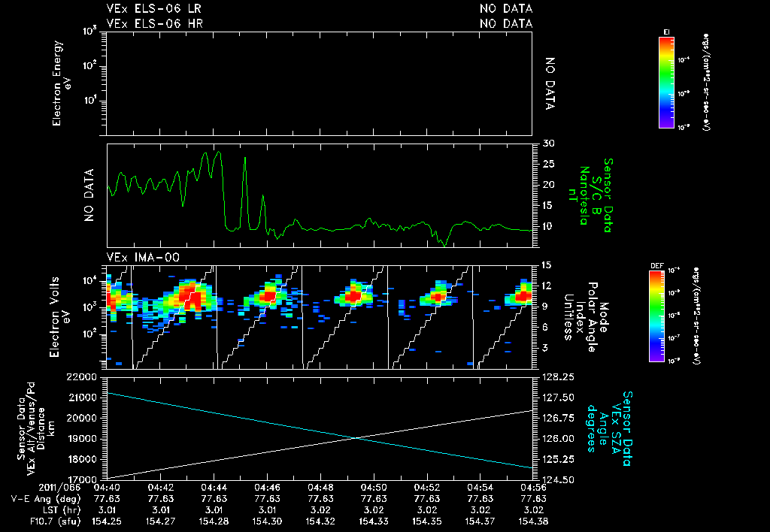Click the 17000 altitude axis tick
This screenshot has width=770, height=532.
[82, 479]
